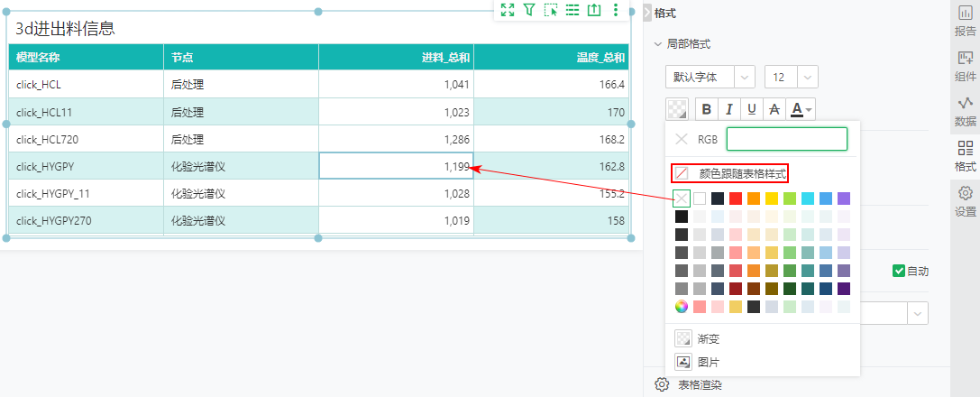This screenshot has width=980, height=397.
Task: Select the no-color X swatch in palette
Action: [x=682, y=198]
